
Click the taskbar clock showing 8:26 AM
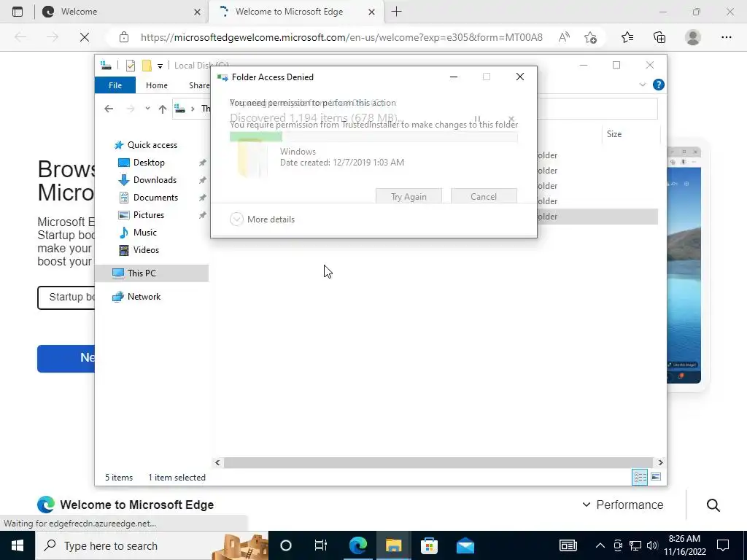coord(684,545)
